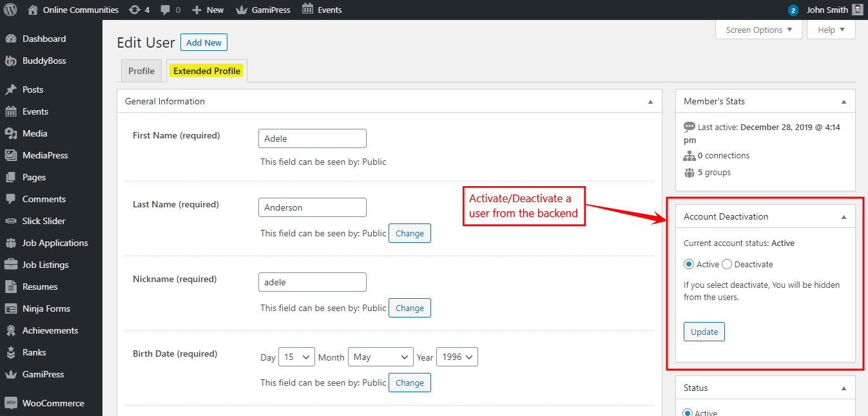Open the Screen Options dropdown

pyautogui.click(x=758, y=30)
